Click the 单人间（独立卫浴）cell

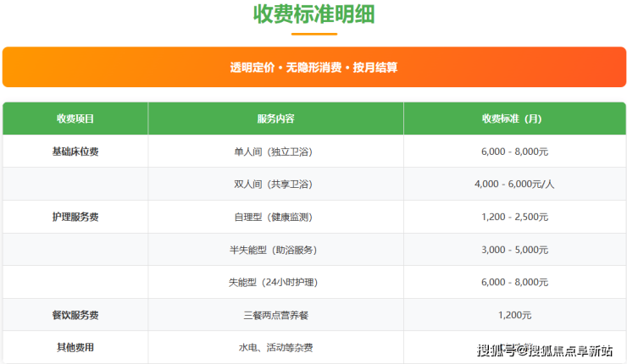(275, 152)
